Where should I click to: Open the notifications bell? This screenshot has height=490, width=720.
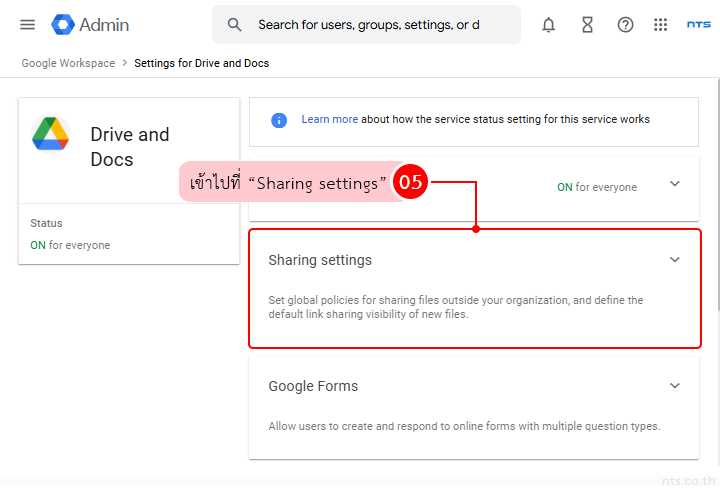(x=548, y=25)
